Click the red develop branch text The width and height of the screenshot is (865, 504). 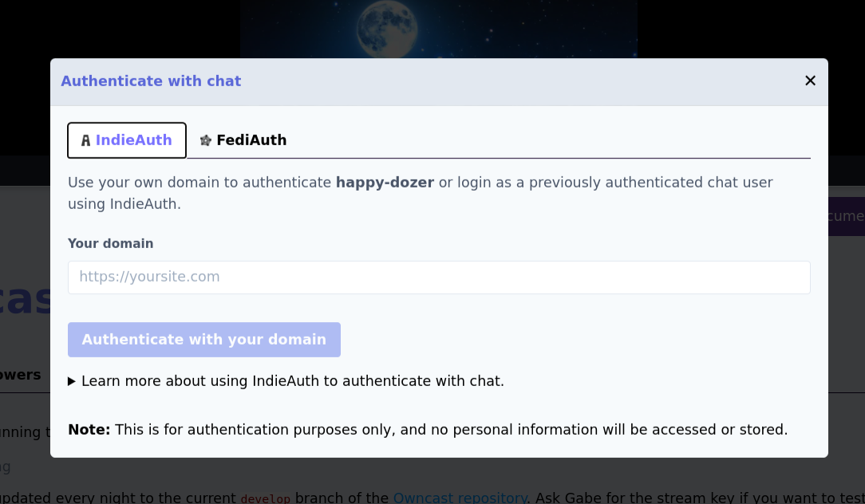tap(265, 498)
